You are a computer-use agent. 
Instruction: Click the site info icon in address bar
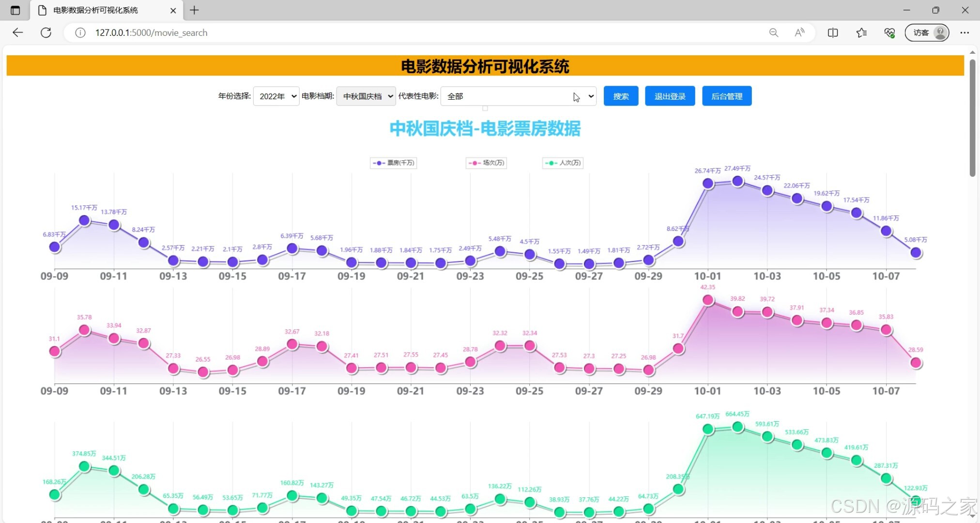80,32
